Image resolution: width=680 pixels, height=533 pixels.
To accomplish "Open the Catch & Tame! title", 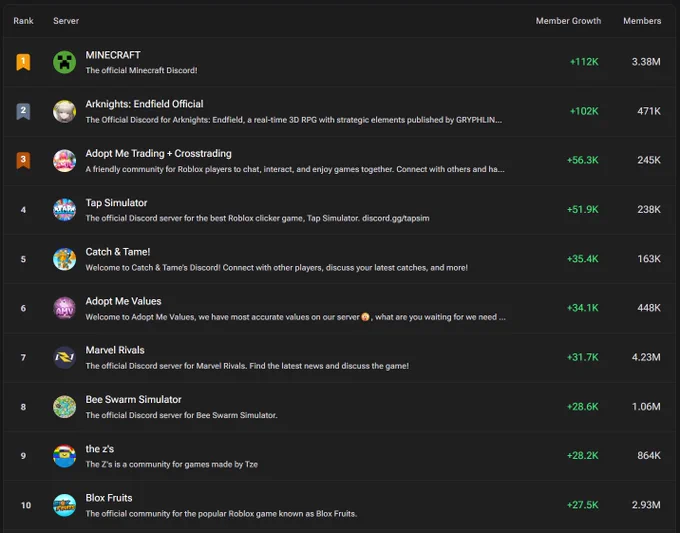I will pos(118,252).
